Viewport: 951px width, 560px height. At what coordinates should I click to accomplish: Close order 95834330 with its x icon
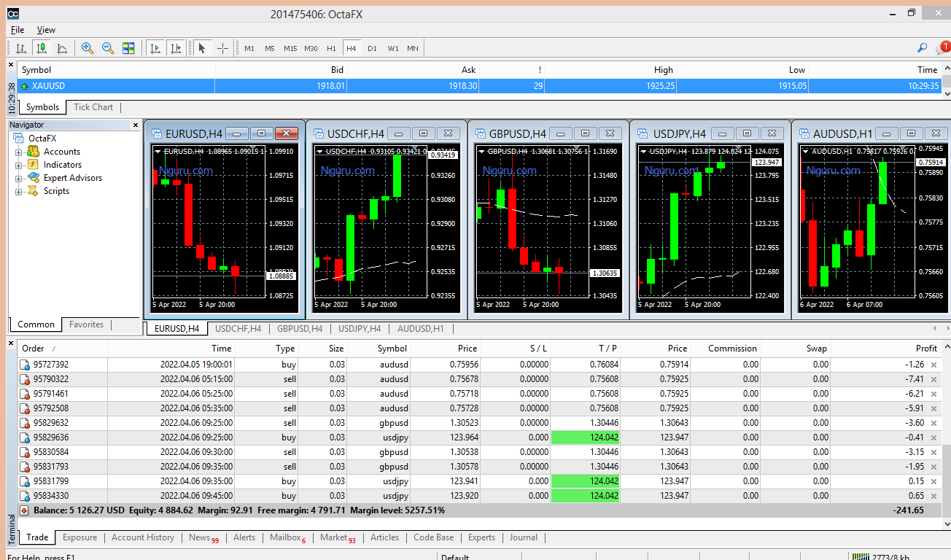click(933, 496)
